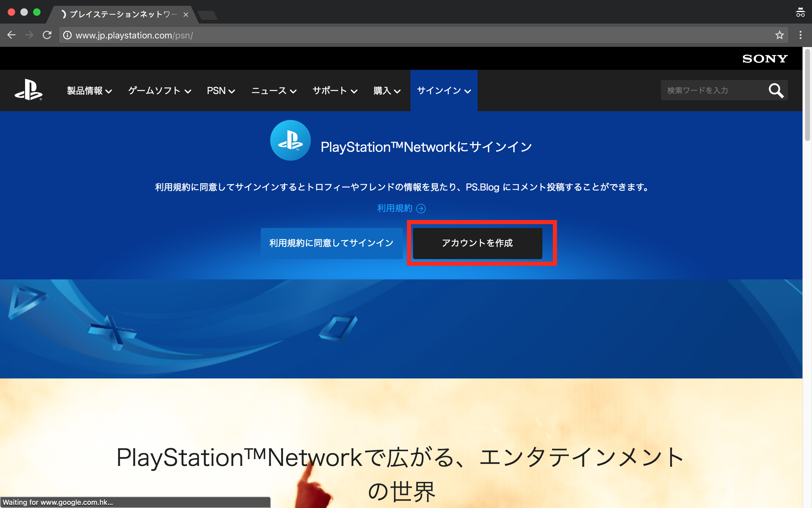Click the PlayStation™Networkにサインイン heading

coord(426,147)
